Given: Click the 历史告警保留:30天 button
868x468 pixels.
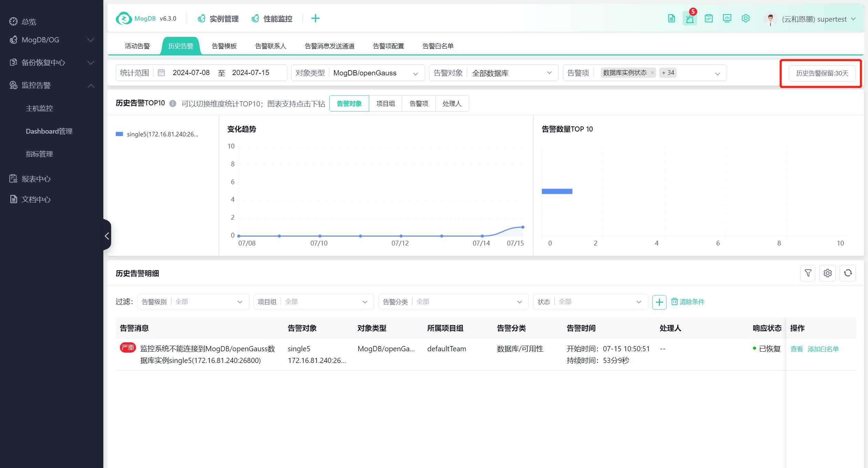Looking at the screenshot, I should point(822,73).
